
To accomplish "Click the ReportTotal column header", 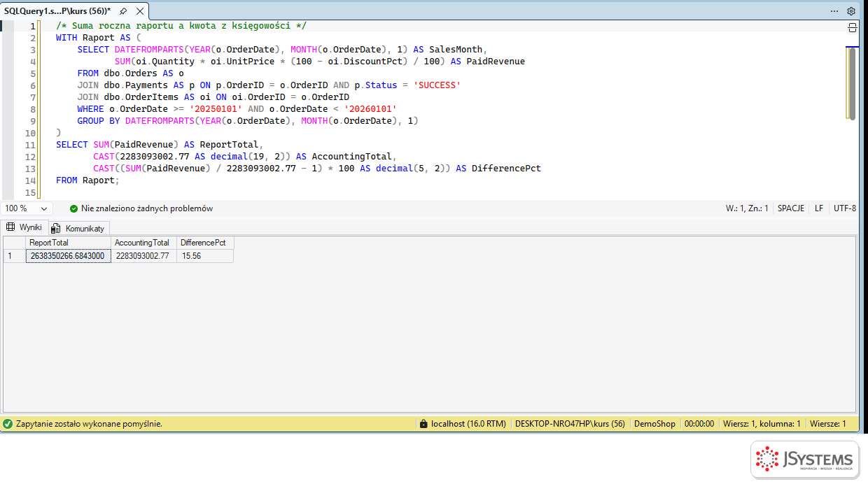I will pos(68,243).
